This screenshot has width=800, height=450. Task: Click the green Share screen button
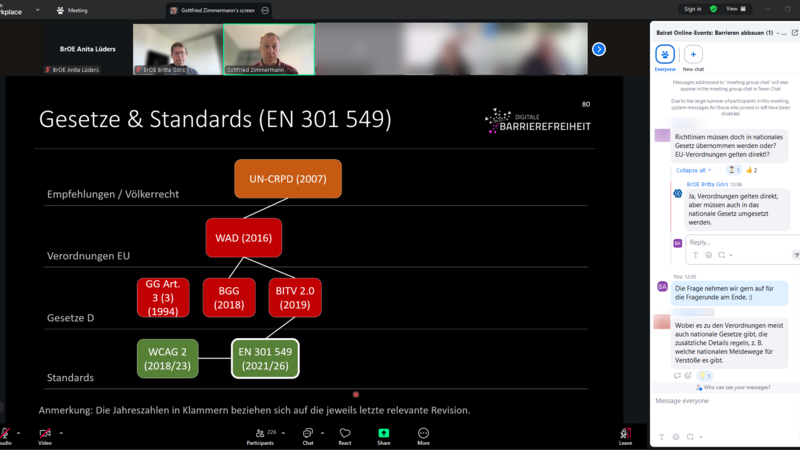pos(384,433)
